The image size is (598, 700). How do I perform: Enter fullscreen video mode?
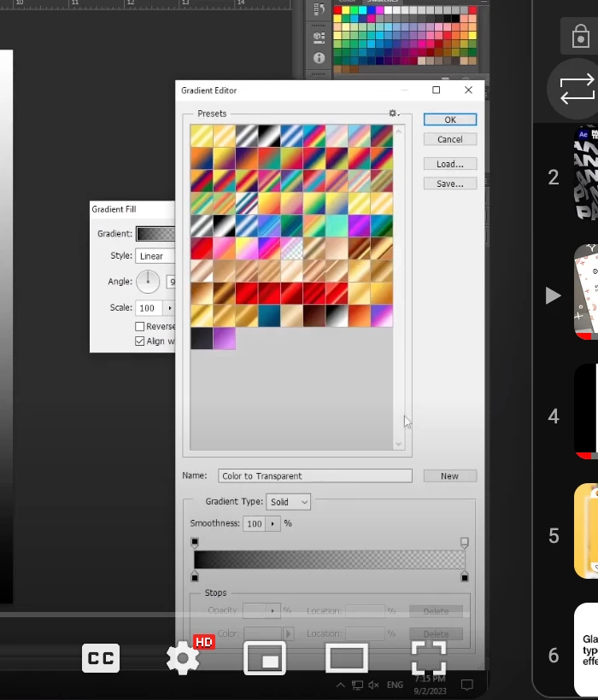click(429, 658)
